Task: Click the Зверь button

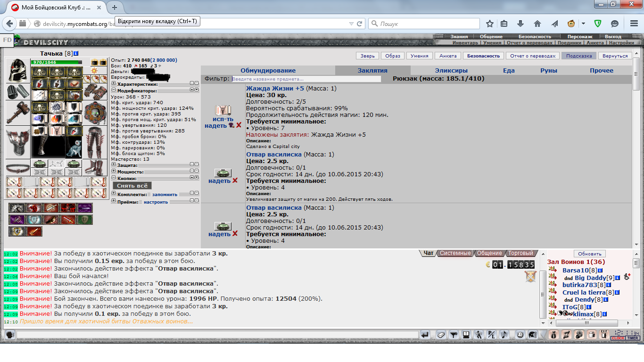Action: point(368,56)
